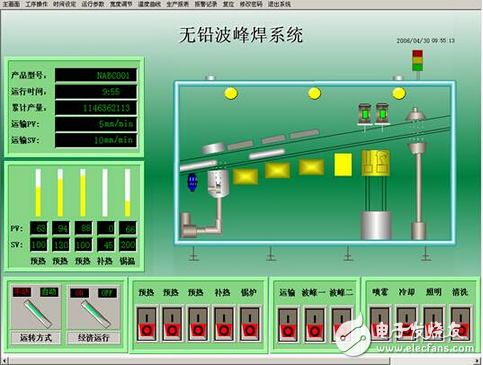Select the flux spray nozzle tank icon
483x365 pixels.
point(218,183)
